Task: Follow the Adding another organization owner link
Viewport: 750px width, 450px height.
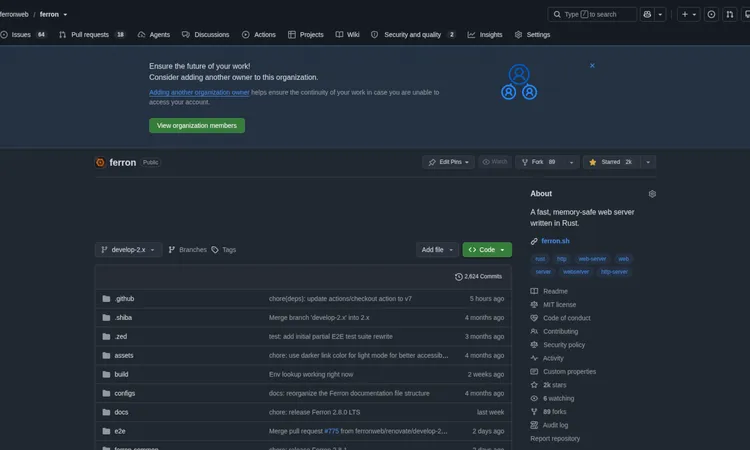Action: tap(199, 92)
